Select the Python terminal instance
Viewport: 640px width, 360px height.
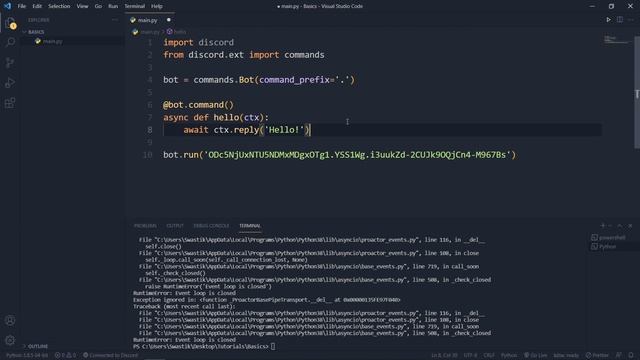pos(604,246)
